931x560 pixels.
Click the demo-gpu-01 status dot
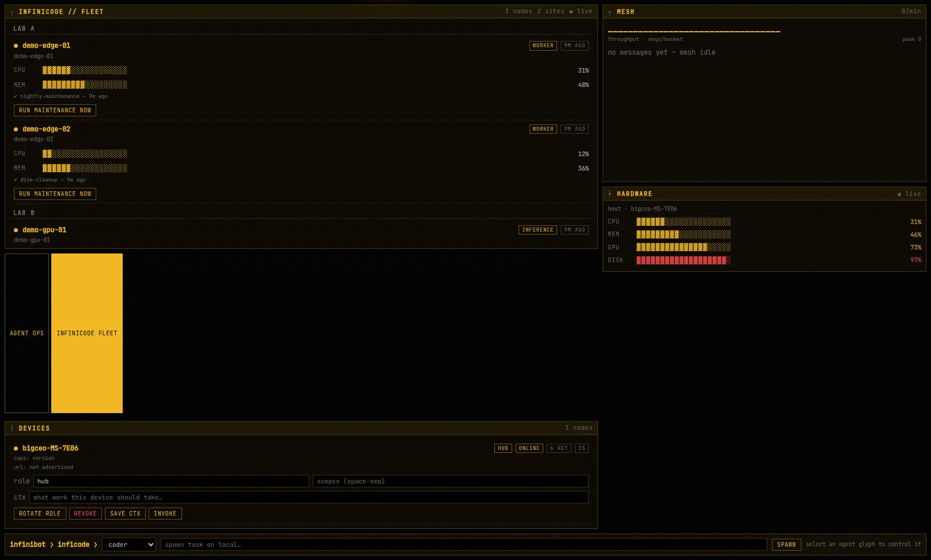(16, 230)
